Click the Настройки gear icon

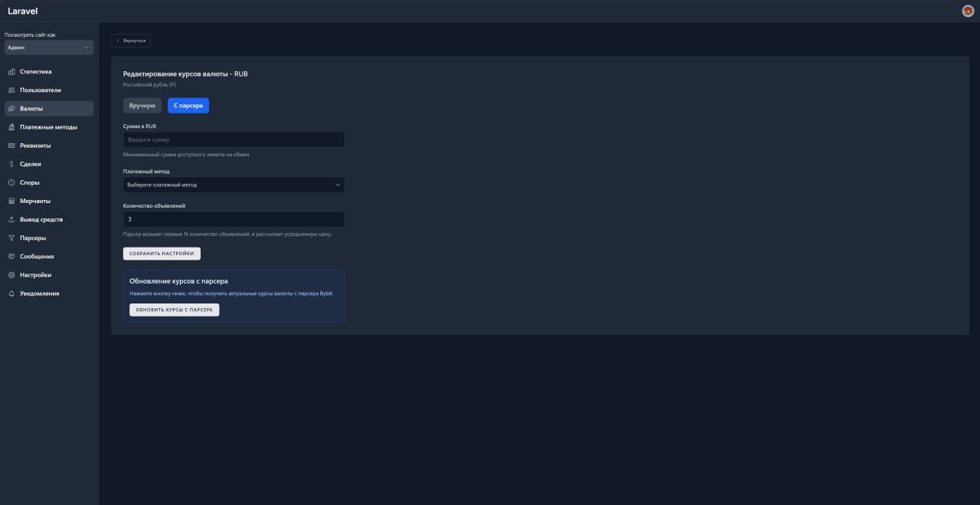pyautogui.click(x=11, y=275)
